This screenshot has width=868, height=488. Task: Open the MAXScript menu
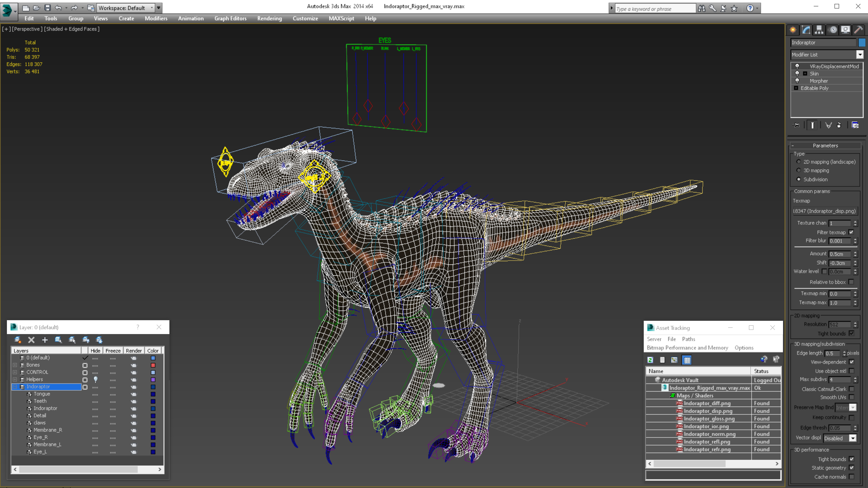tap(341, 18)
